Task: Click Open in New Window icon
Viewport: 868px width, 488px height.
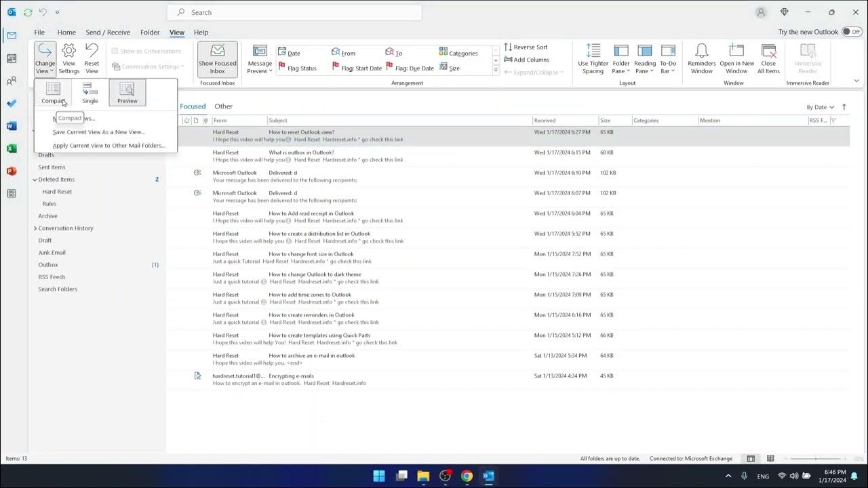Action: pyautogui.click(x=736, y=52)
